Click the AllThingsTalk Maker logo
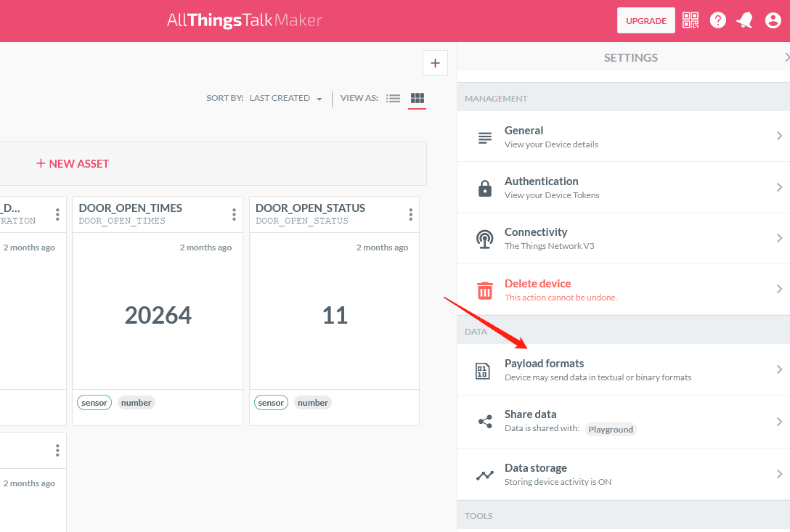 (x=245, y=20)
